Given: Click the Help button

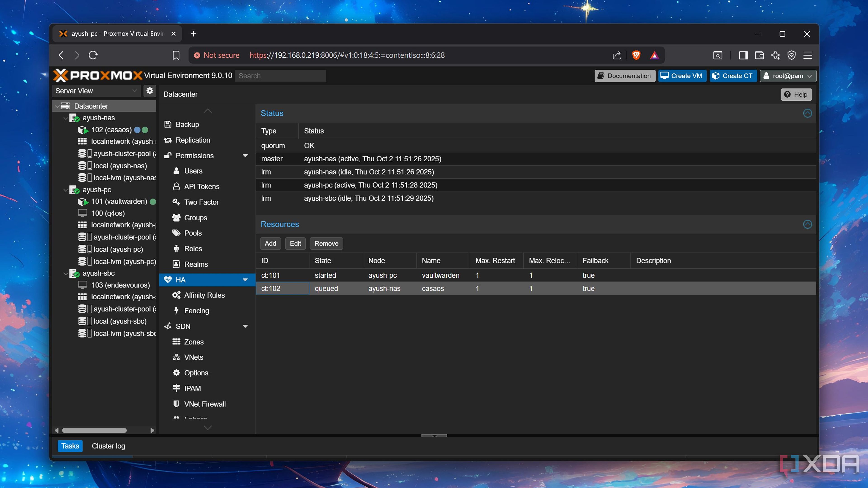Looking at the screenshot, I should (796, 94).
